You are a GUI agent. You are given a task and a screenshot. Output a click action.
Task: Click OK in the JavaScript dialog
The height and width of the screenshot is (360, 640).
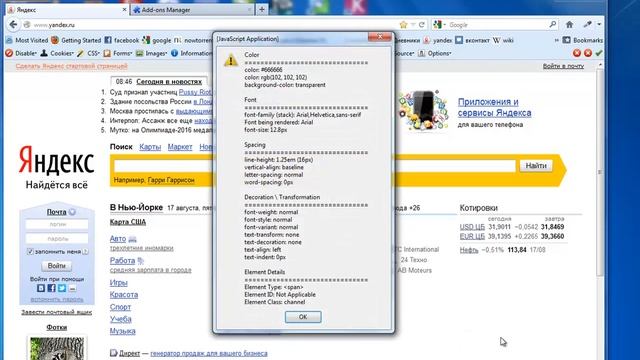coord(303,317)
